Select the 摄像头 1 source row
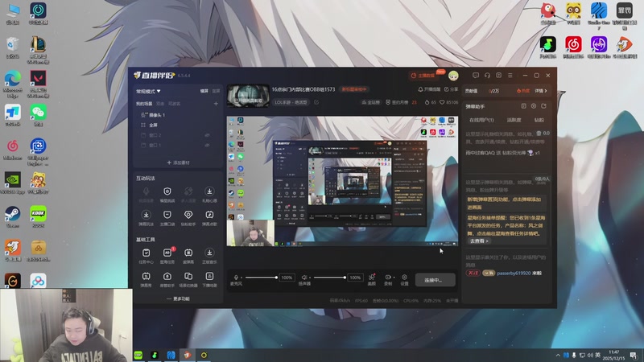644x362 pixels. pyautogui.click(x=178, y=115)
